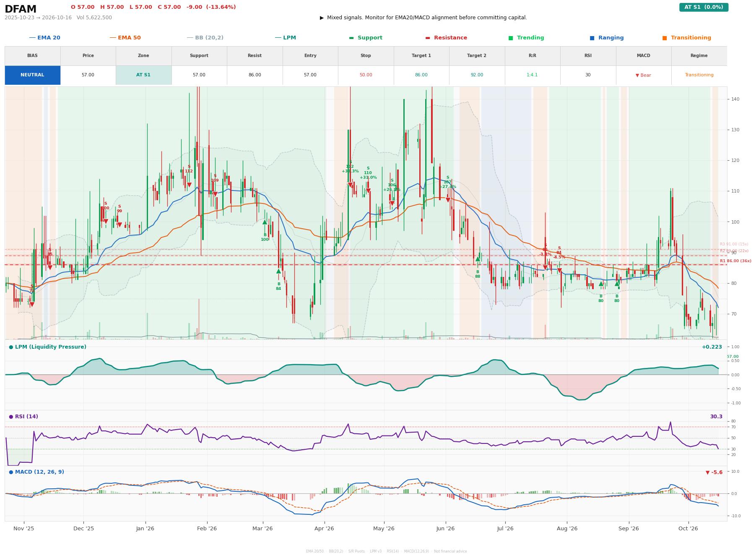Toggle the EMA 50 legend entry

125,38
